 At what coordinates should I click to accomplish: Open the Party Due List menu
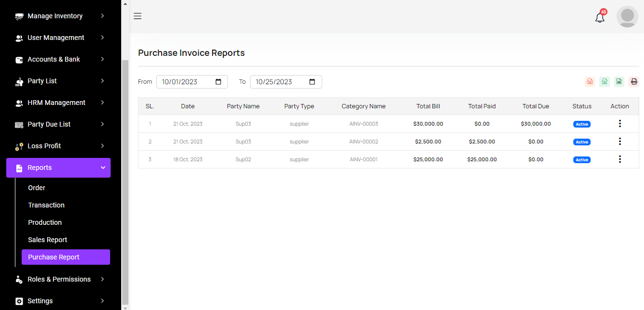58,124
